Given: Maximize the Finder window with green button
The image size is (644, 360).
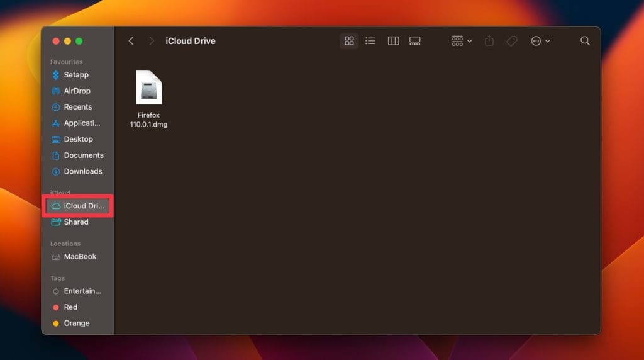Looking at the screenshot, I should (79, 41).
